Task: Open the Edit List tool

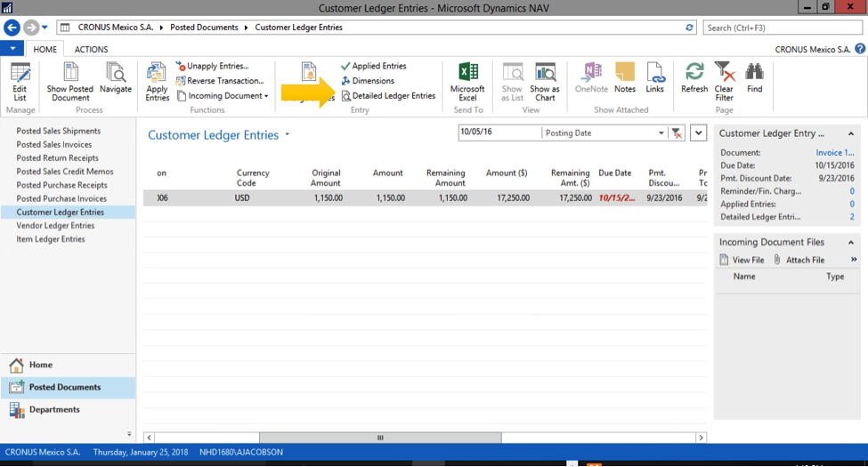Action: click(20, 82)
